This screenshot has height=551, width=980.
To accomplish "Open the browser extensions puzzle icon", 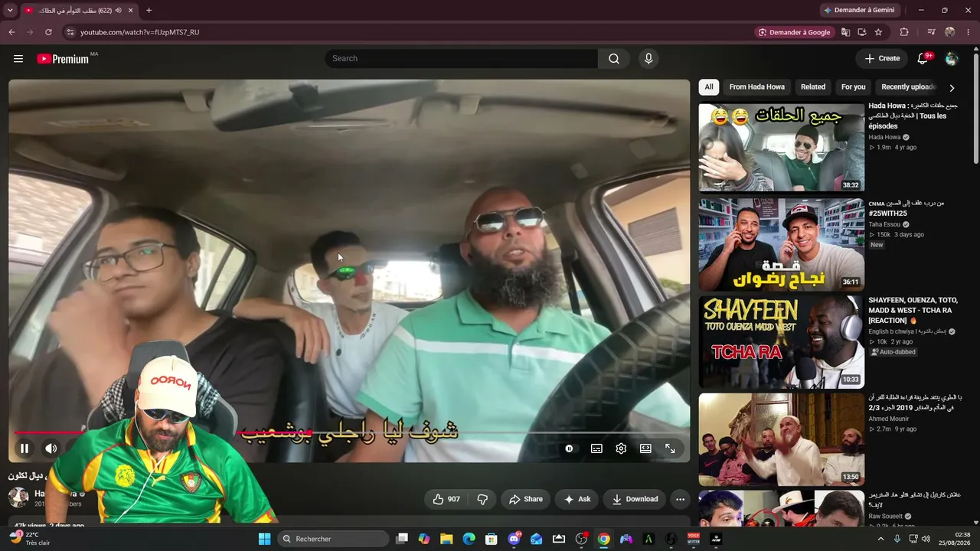I will pyautogui.click(x=904, y=32).
